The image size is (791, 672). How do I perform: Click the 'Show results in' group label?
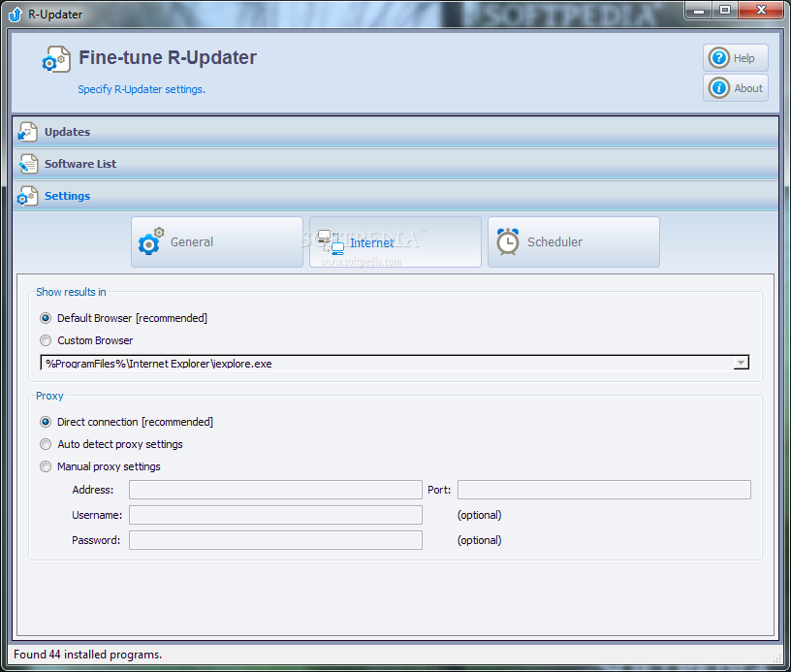click(71, 292)
